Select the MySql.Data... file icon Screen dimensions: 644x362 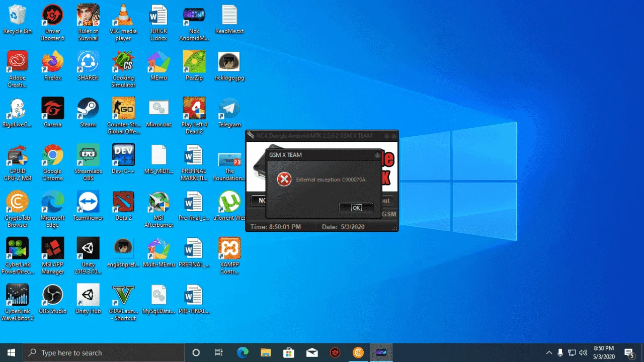158,300
